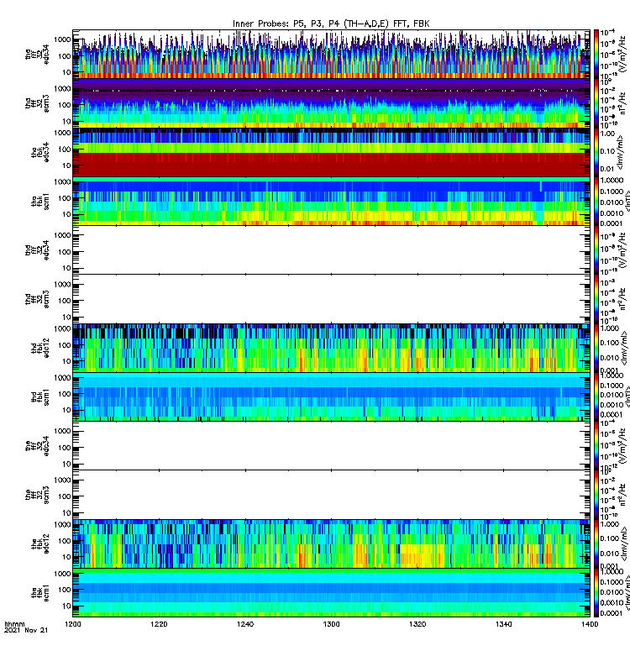Click the empty thd fff edc34 plot panel
630x672 pixels.
pos(331,249)
